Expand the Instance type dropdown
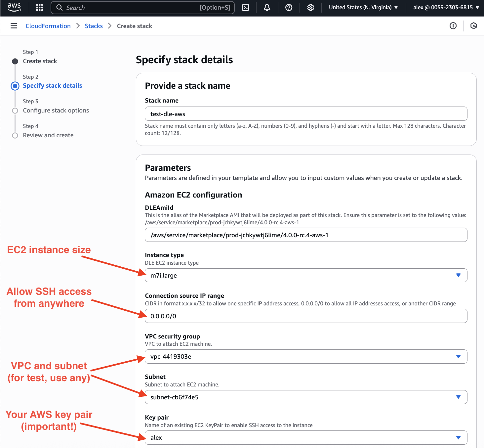484x448 pixels. pyautogui.click(x=306, y=275)
